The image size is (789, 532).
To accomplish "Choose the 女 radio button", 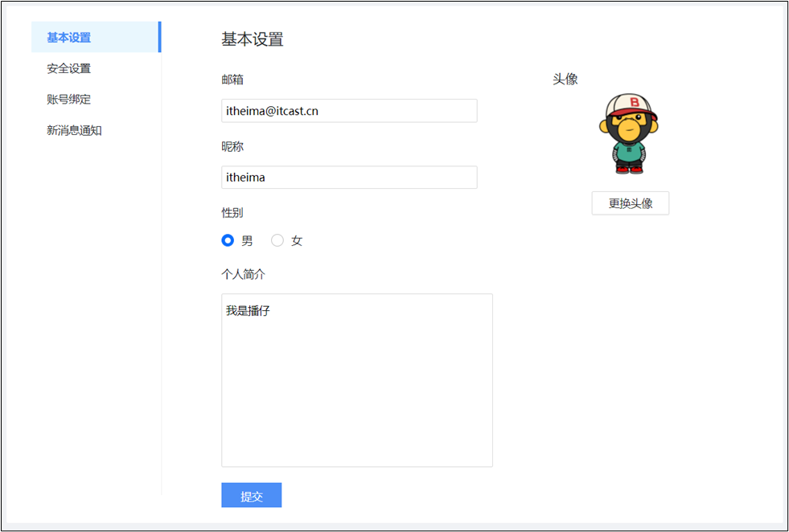I will (x=277, y=240).
